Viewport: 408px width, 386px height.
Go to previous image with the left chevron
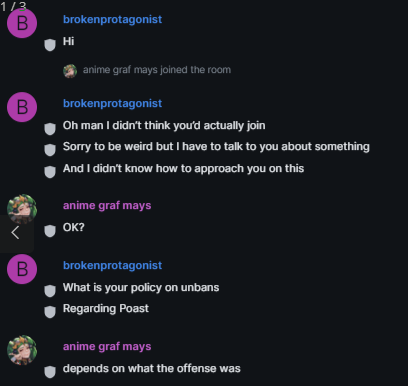(x=15, y=233)
